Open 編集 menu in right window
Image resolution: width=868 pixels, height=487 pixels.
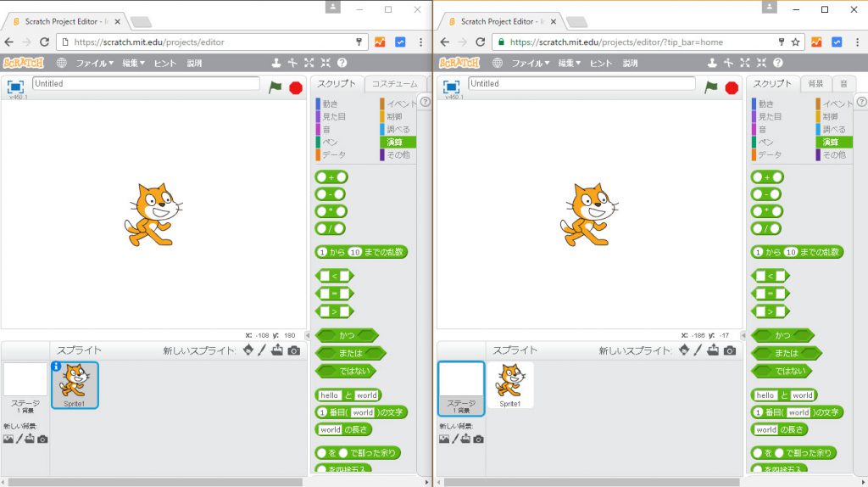coord(569,63)
